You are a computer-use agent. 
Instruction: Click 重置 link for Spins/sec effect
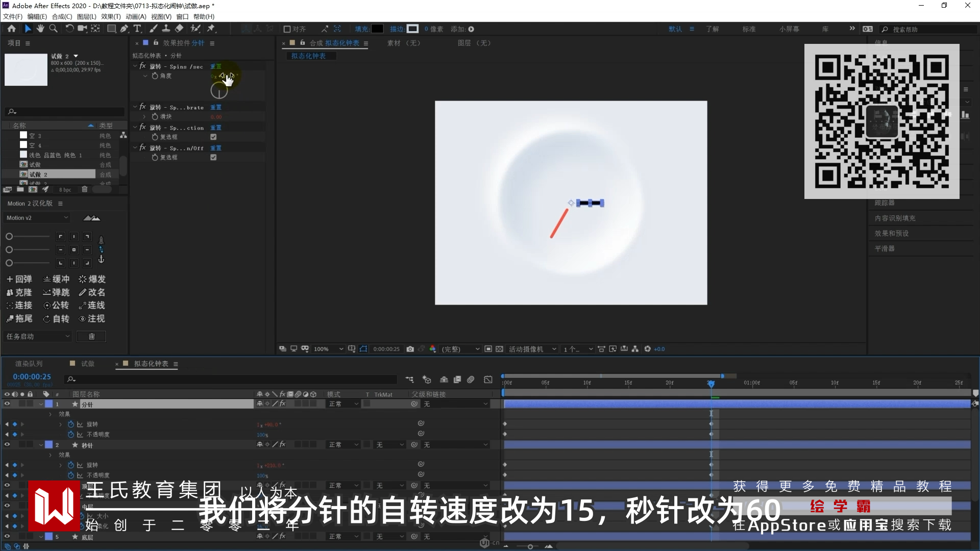tap(216, 66)
